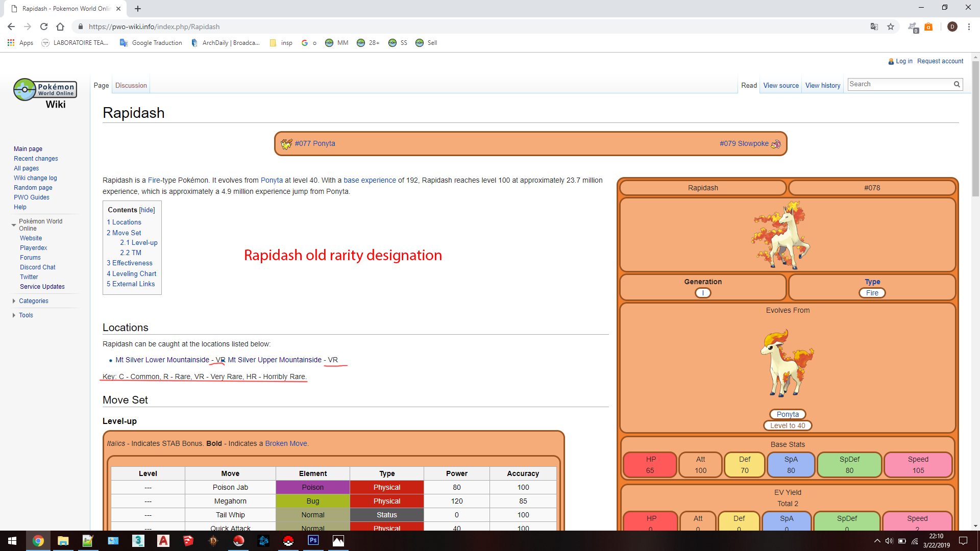Open ArchDaily bookmark

point(226,43)
